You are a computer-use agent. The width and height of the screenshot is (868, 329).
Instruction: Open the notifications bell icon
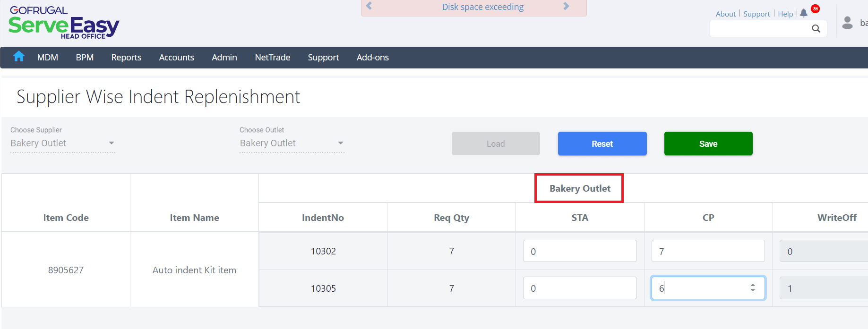(804, 13)
